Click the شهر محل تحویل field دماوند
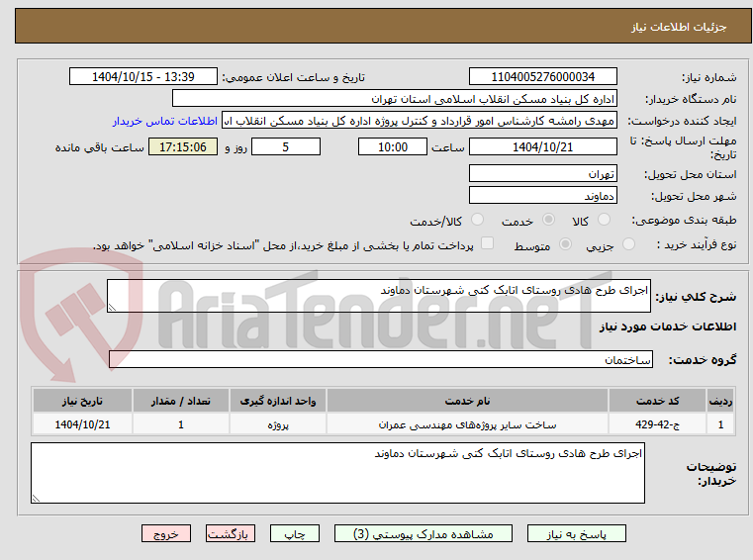The image size is (753, 560). (x=542, y=196)
